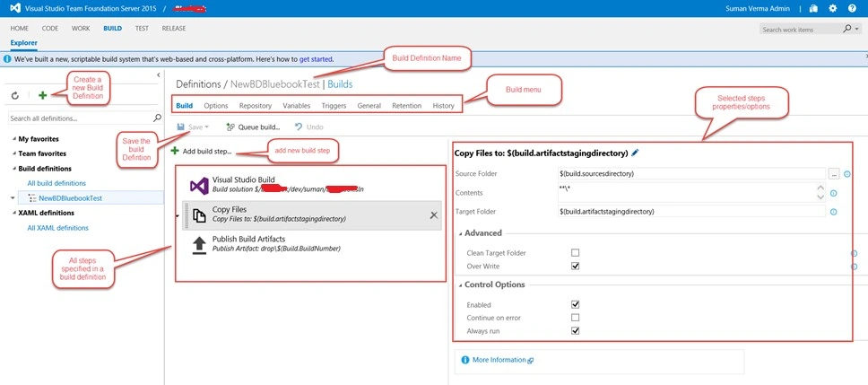Viewport: 868px width, 385px height.
Task: Open the Repository tab
Action: [x=256, y=105]
